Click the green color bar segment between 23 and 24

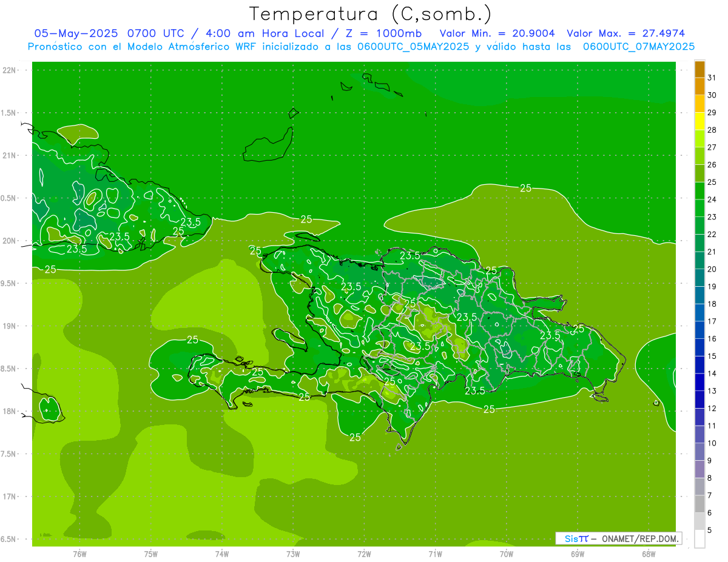(699, 208)
